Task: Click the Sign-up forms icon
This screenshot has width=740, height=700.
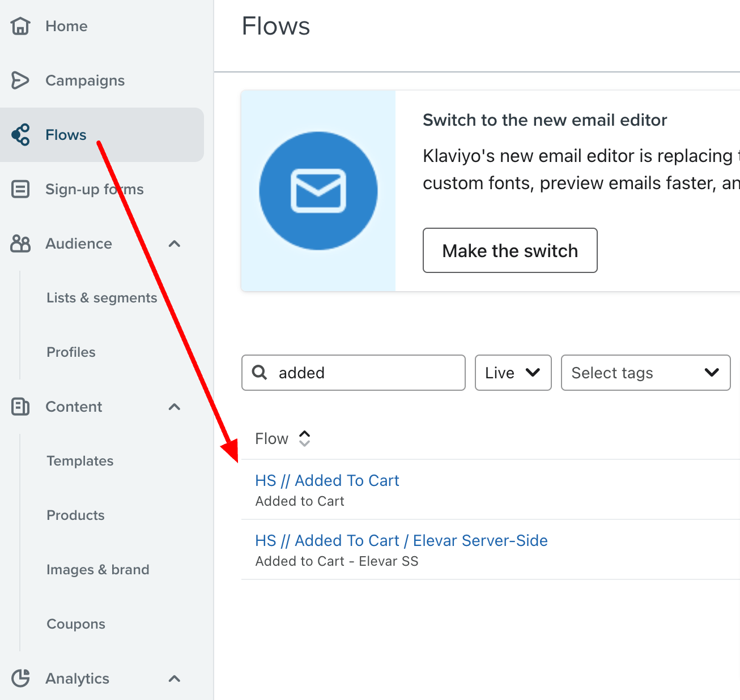Action: tap(20, 189)
